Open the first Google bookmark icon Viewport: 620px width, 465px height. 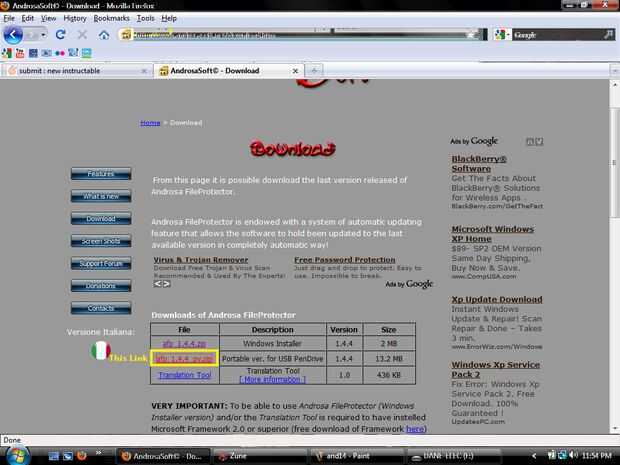pos(7,53)
